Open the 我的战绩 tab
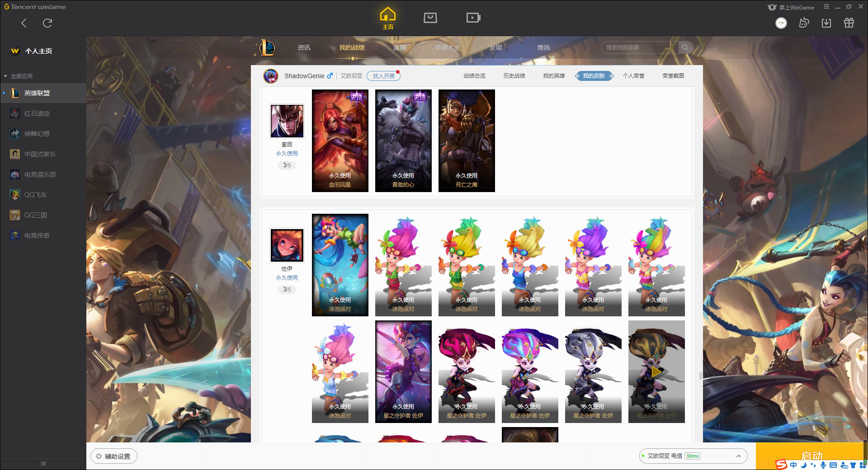The image size is (868, 470). tap(352, 47)
